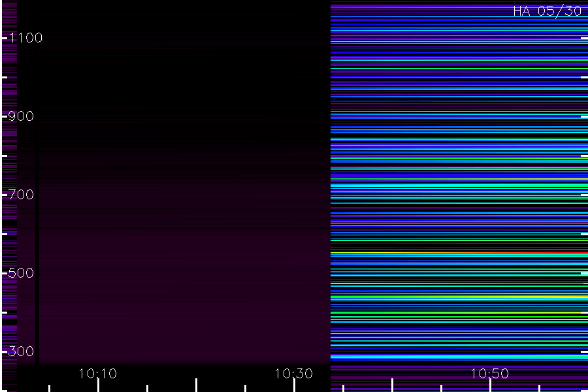Click the 500 frequency axis label
This screenshot has height=392, width=588.
click(x=21, y=273)
